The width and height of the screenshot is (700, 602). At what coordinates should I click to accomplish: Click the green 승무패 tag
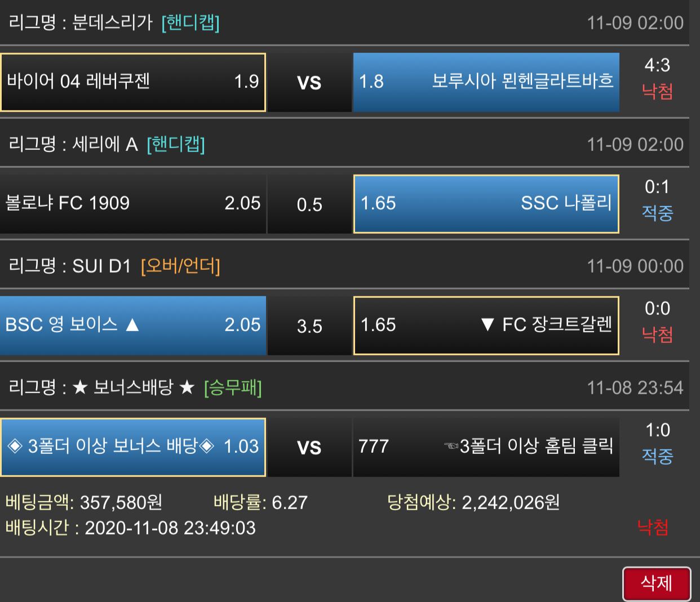click(x=233, y=388)
